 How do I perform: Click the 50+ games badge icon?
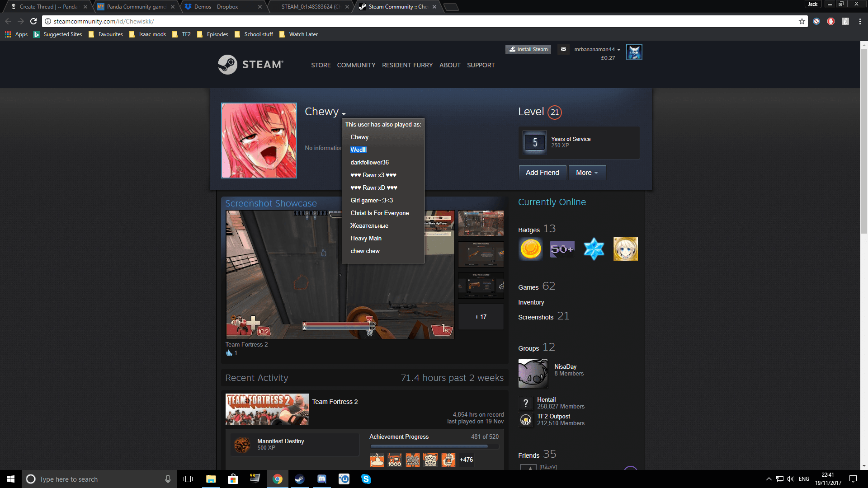(x=562, y=249)
